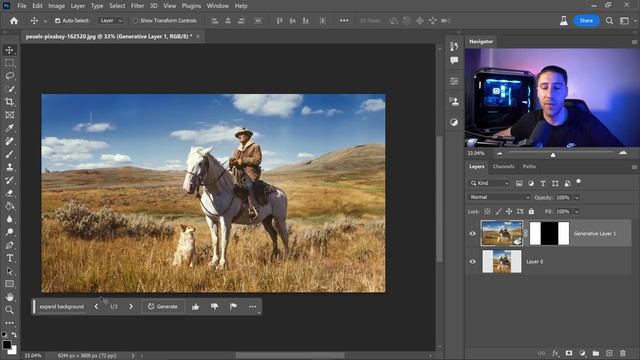Open the Normal blend mode dropdown
The image size is (640, 360).
pos(499,197)
